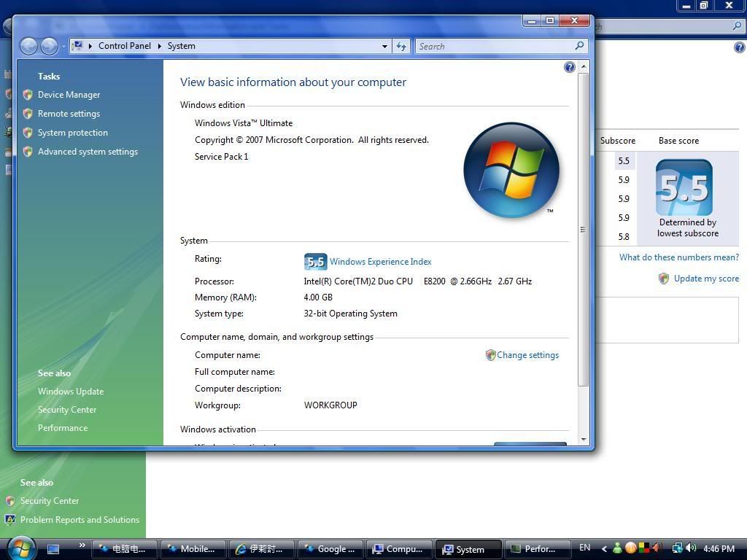The width and height of the screenshot is (747, 560).
Task: Click in the System window Search field
Action: point(494,46)
